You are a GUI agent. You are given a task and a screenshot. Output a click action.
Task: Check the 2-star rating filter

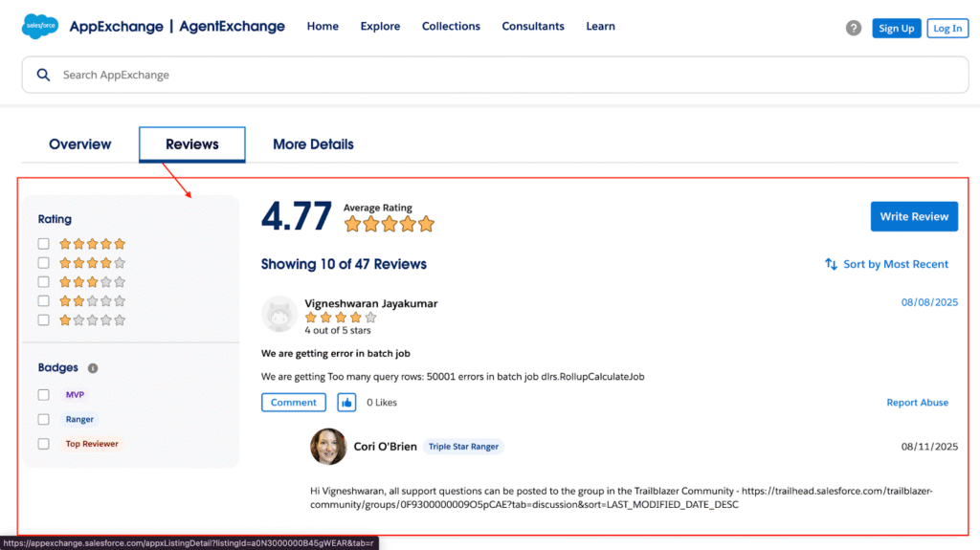coord(43,301)
